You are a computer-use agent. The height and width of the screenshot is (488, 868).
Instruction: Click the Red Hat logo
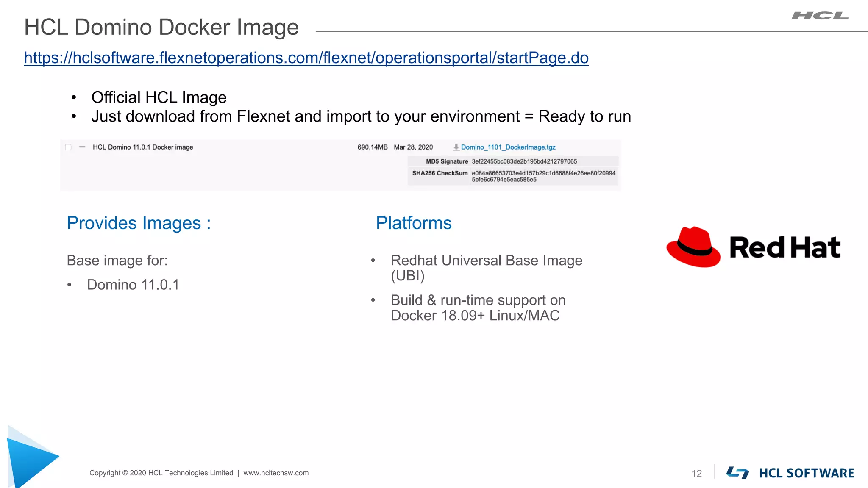[753, 247]
